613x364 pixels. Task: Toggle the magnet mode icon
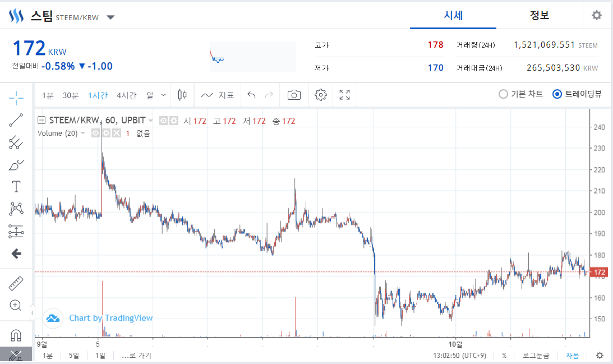click(x=16, y=335)
